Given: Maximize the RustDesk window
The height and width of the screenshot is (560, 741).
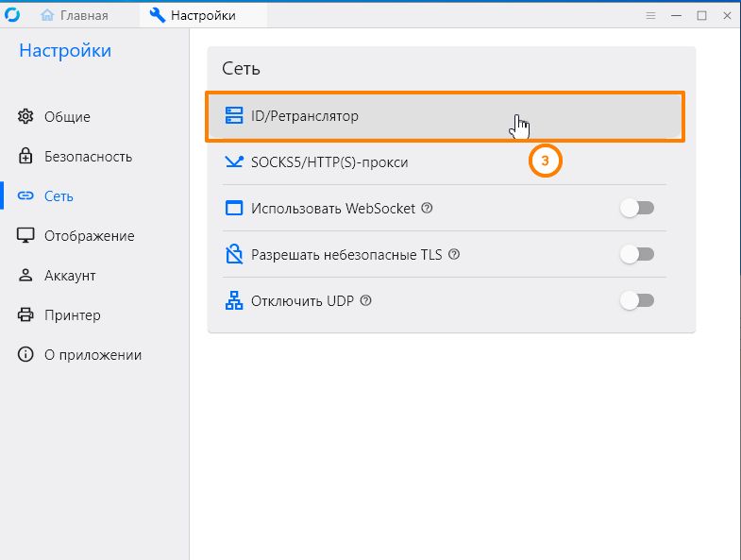Looking at the screenshot, I should click(x=701, y=16).
